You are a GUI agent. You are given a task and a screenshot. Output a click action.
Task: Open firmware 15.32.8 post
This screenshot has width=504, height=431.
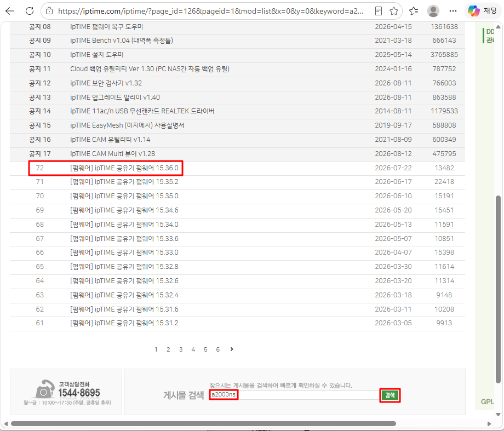pos(124,267)
